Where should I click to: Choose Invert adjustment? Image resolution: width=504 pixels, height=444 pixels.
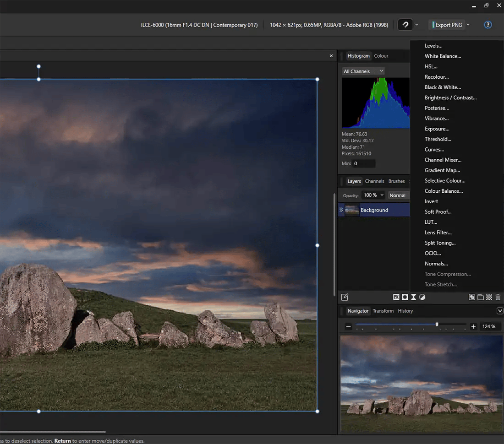pos(431,201)
